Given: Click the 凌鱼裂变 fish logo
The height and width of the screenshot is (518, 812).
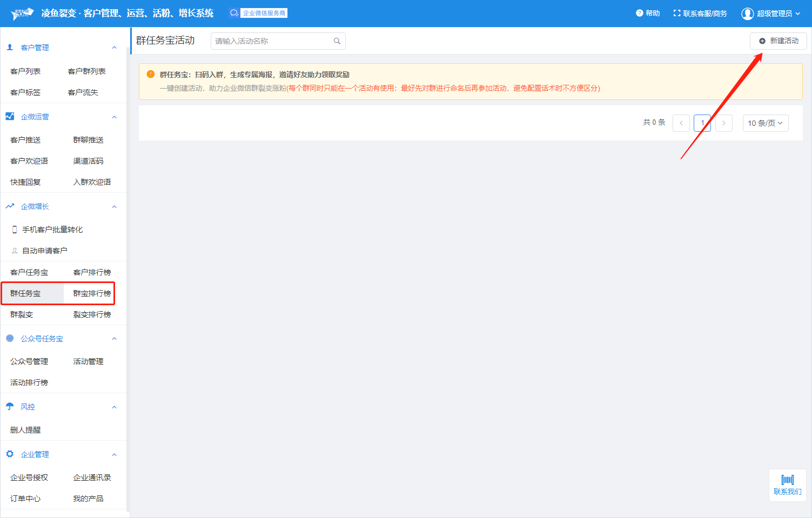Looking at the screenshot, I should 22,14.
